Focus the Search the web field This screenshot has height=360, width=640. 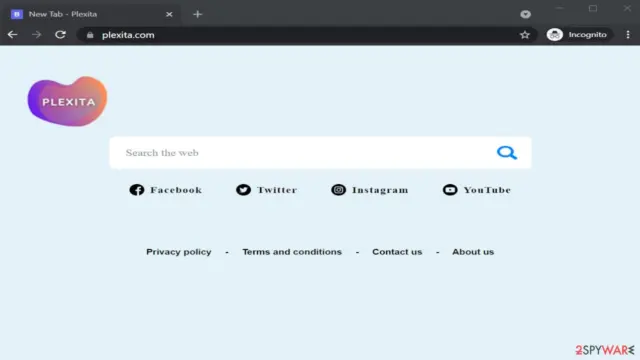302,153
